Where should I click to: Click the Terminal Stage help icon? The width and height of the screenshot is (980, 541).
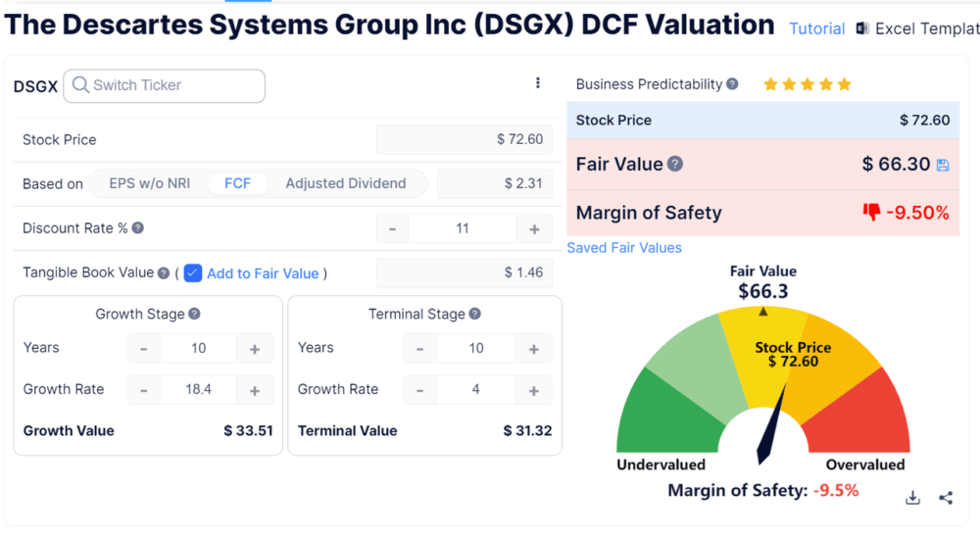[x=475, y=314]
